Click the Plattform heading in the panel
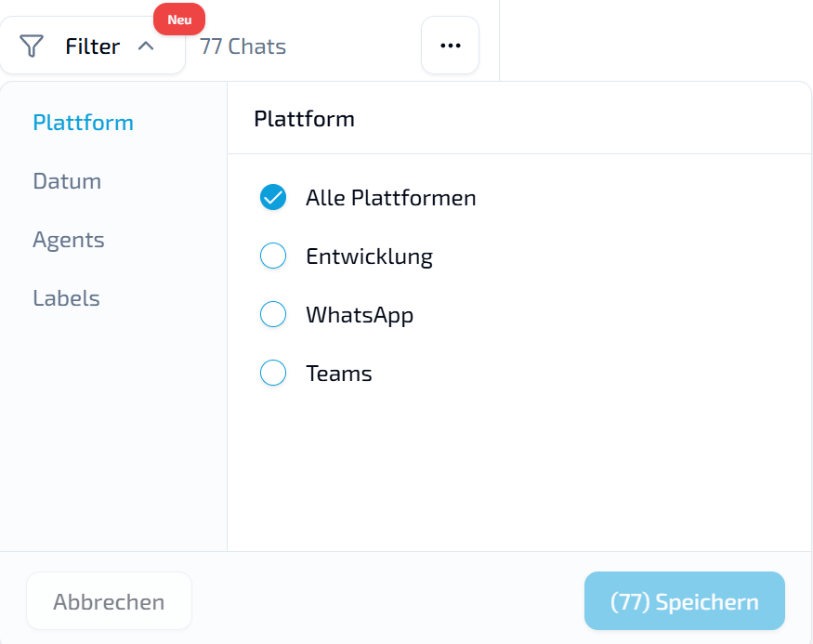The height and width of the screenshot is (644, 813). (304, 118)
